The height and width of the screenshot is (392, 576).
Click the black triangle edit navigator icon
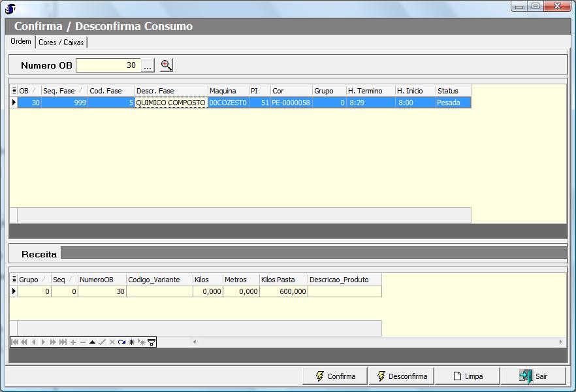[x=93, y=342]
